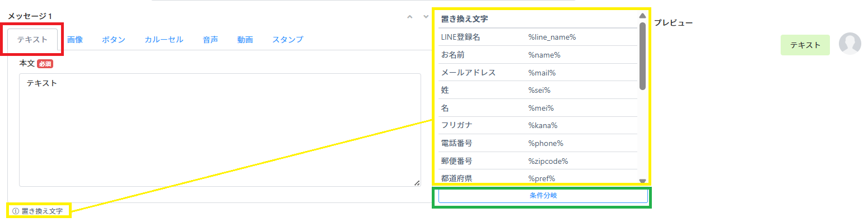Open the 画像 tab
This screenshot has height=222, width=868.
click(75, 40)
